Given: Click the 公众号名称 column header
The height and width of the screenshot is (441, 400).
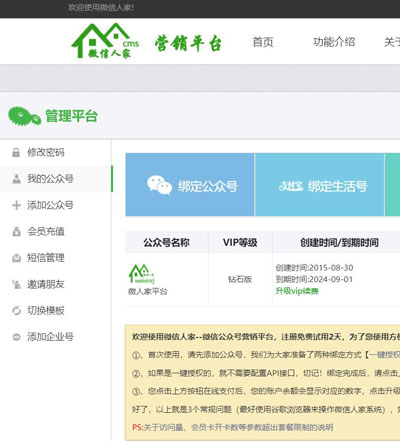Looking at the screenshot, I should [x=167, y=242].
